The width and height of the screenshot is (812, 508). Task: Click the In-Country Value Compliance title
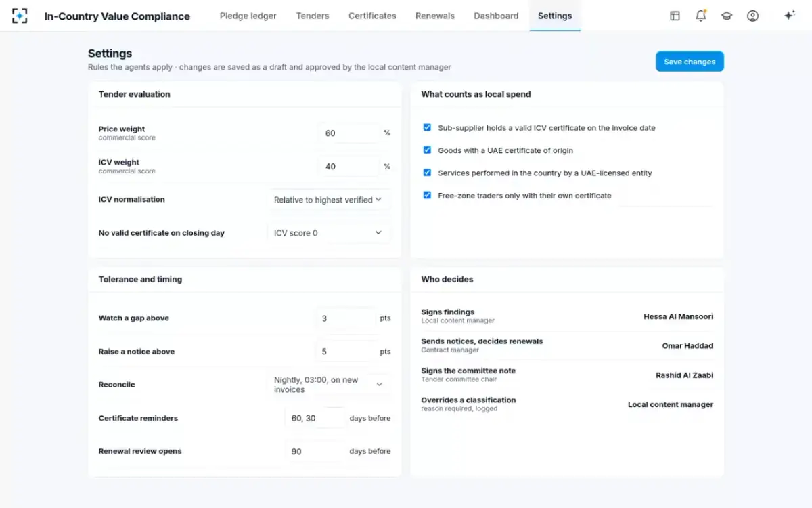point(117,16)
